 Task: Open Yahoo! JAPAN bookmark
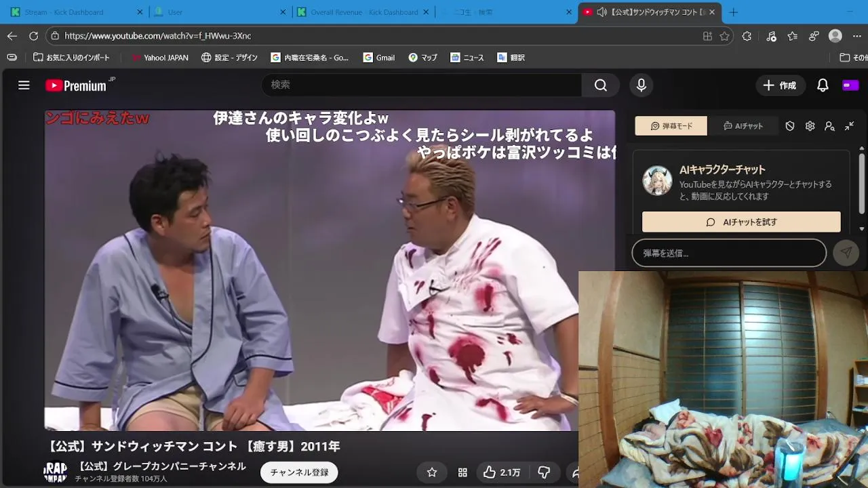159,58
